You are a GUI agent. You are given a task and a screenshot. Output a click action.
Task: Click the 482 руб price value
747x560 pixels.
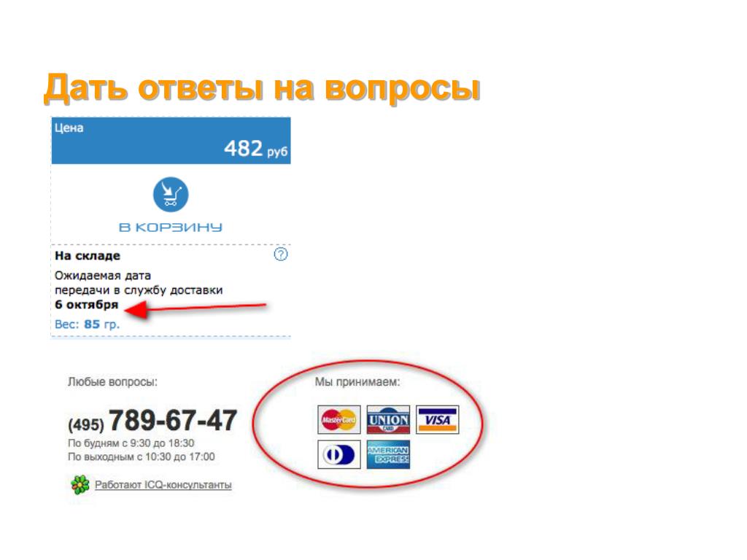coord(256,149)
